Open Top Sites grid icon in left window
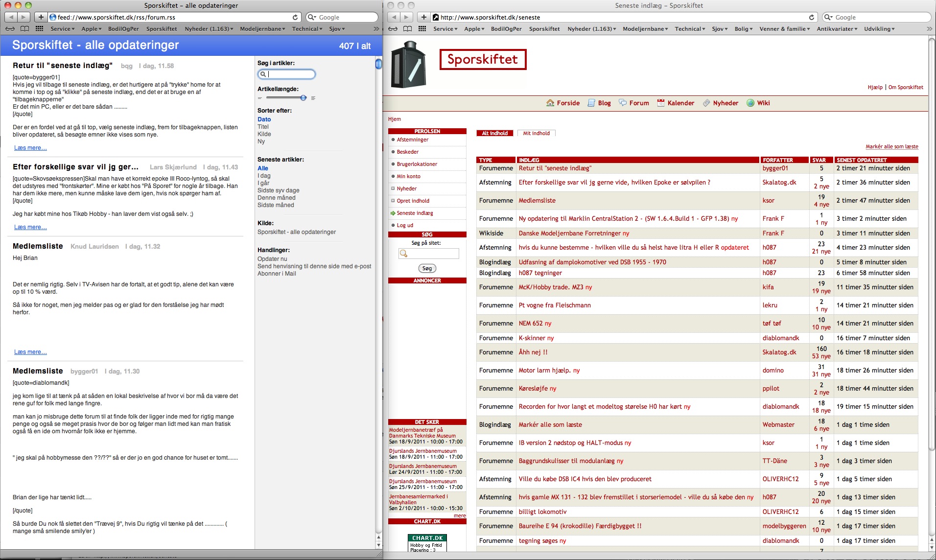936x560 pixels. (x=39, y=29)
